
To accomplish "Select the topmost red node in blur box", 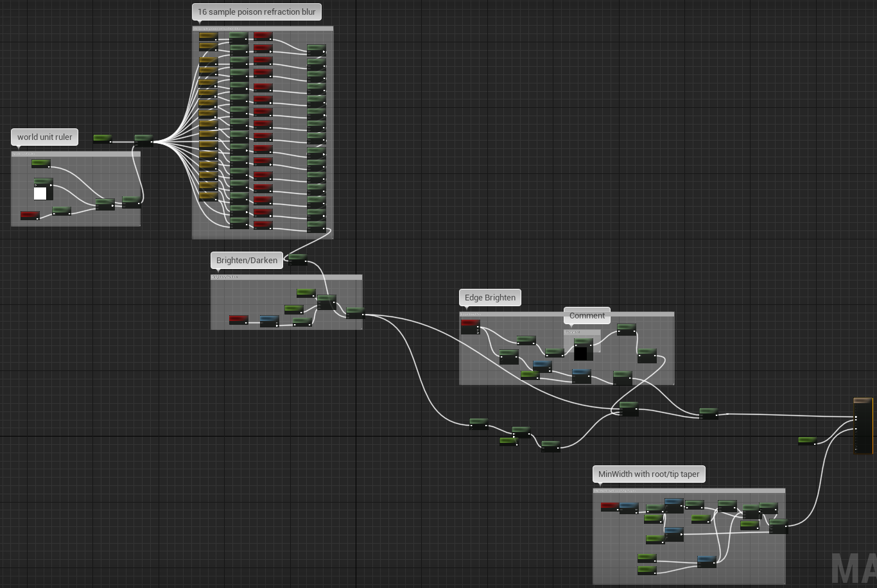I will 263,37.
